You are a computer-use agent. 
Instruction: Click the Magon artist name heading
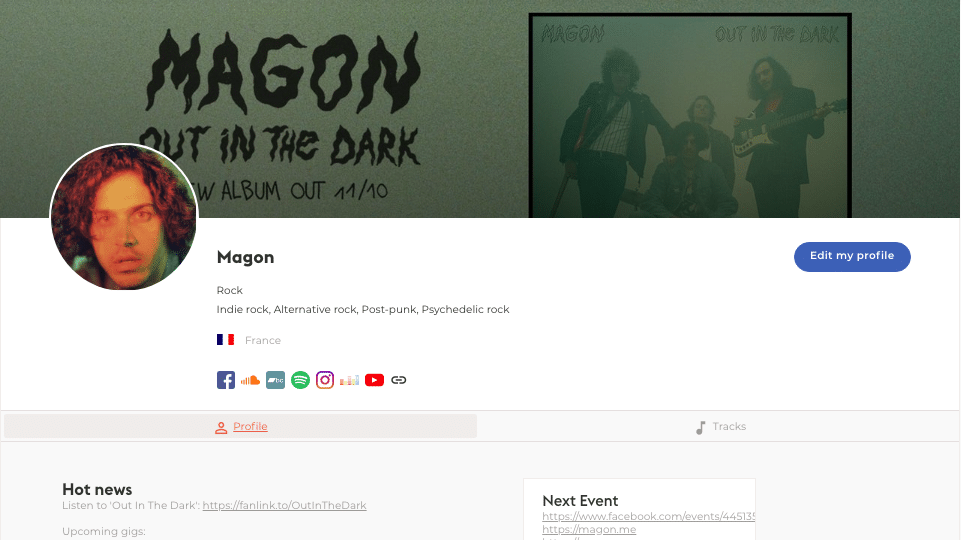pyautogui.click(x=245, y=257)
